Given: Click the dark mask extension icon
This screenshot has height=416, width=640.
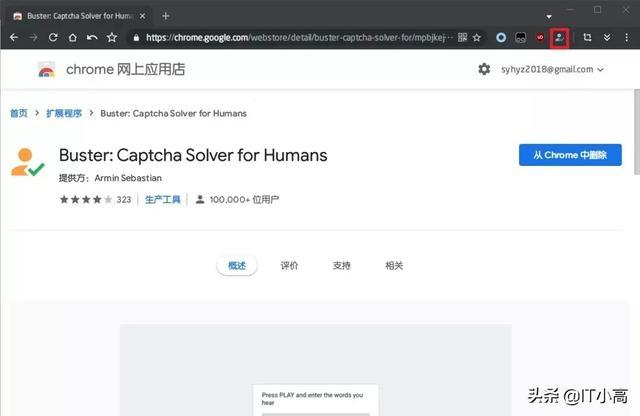Looking at the screenshot, I should 521,38.
